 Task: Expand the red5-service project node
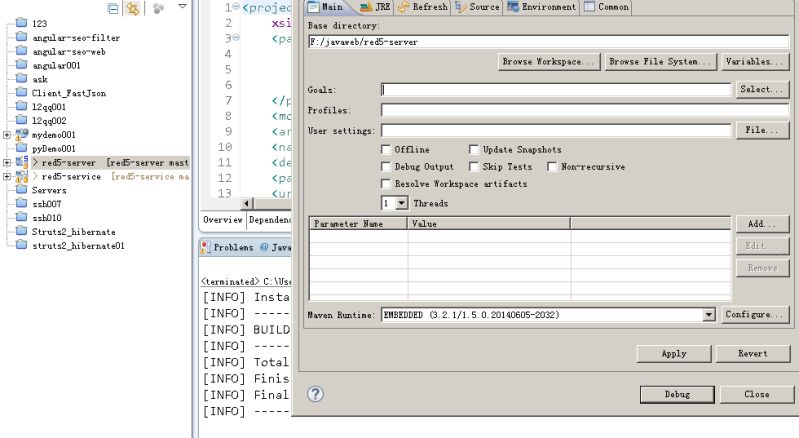(x=7, y=176)
